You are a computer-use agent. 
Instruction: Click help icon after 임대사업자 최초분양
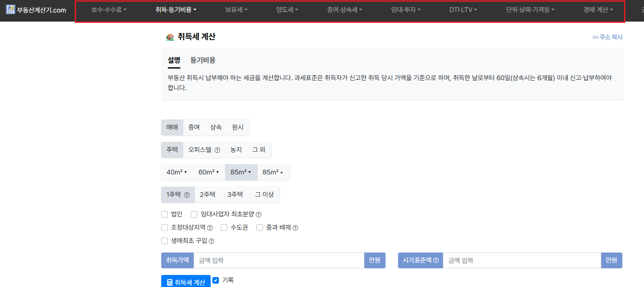coord(258,214)
